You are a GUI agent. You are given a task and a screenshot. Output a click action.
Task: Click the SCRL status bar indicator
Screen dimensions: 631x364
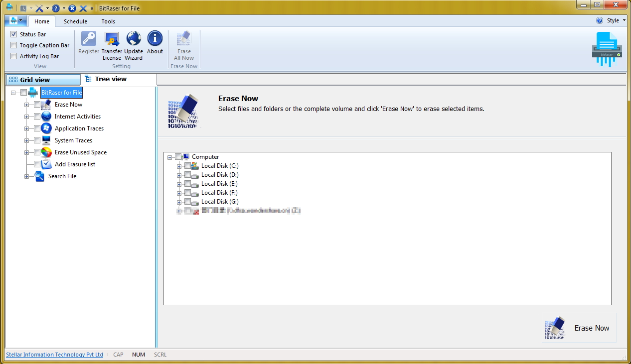tap(160, 355)
